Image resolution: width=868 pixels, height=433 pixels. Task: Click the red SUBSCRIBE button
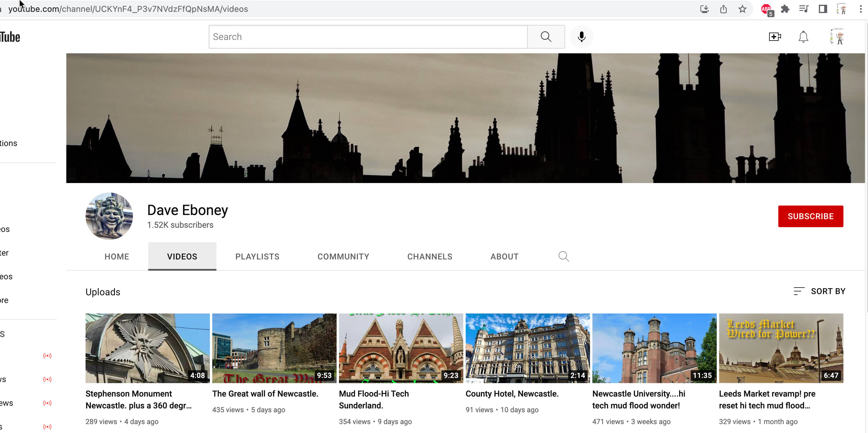810,216
